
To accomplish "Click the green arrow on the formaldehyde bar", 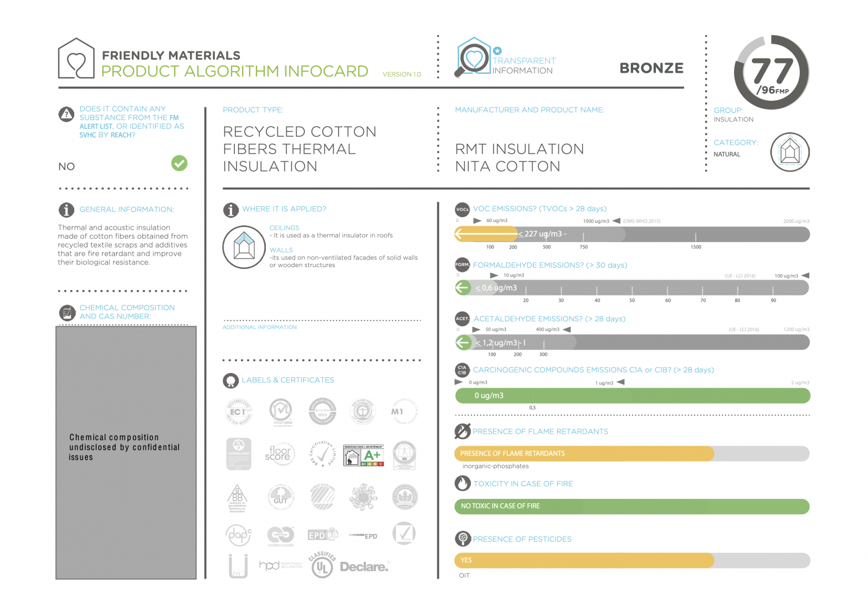I will [463, 288].
